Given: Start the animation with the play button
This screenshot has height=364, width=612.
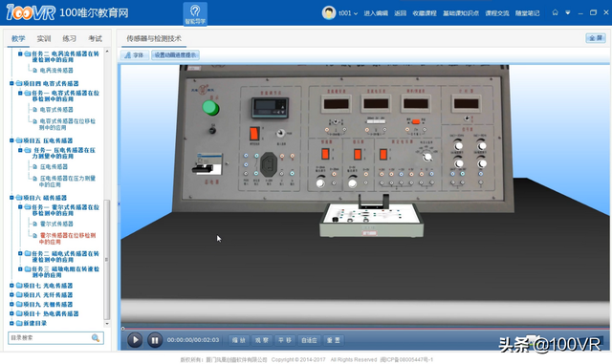Looking at the screenshot, I should (135, 340).
